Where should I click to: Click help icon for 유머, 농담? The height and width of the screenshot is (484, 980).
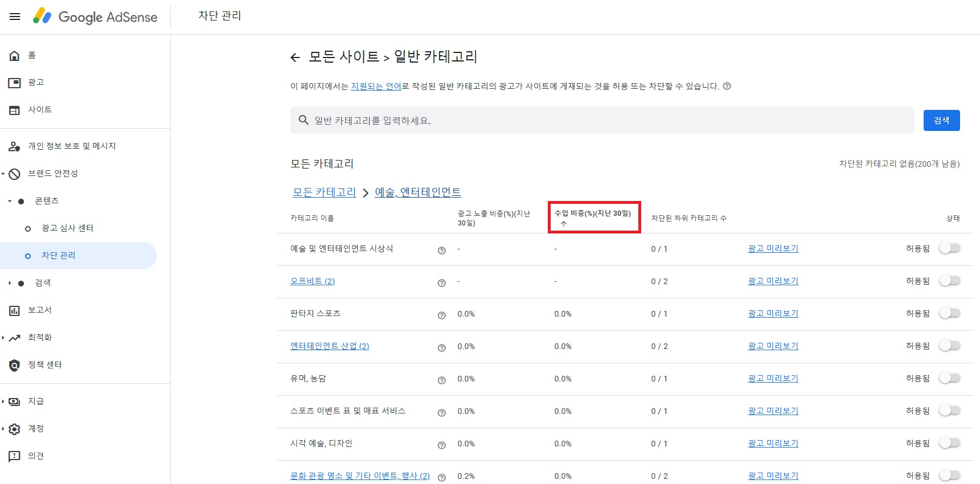point(441,380)
